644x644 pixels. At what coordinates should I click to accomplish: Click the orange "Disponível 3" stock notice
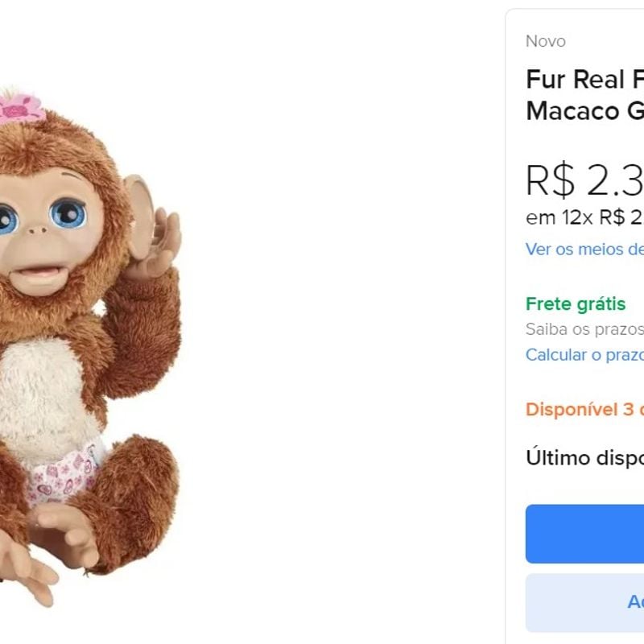point(581,409)
